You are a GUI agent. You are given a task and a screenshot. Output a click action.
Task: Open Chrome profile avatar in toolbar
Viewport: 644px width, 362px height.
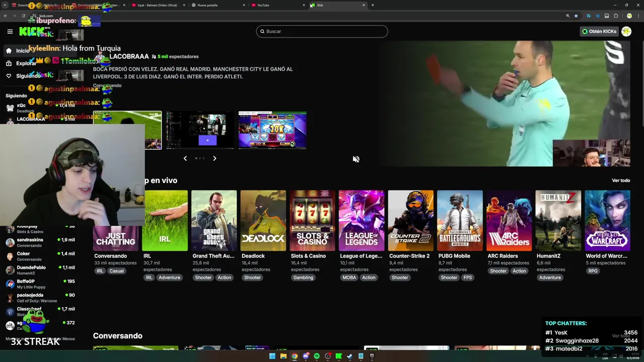629,16
